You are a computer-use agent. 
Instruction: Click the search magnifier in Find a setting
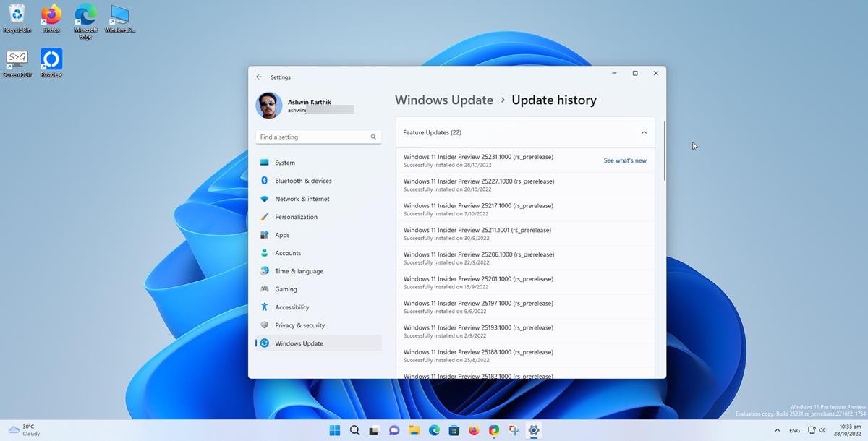pyautogui.click(x=373, y=137)
